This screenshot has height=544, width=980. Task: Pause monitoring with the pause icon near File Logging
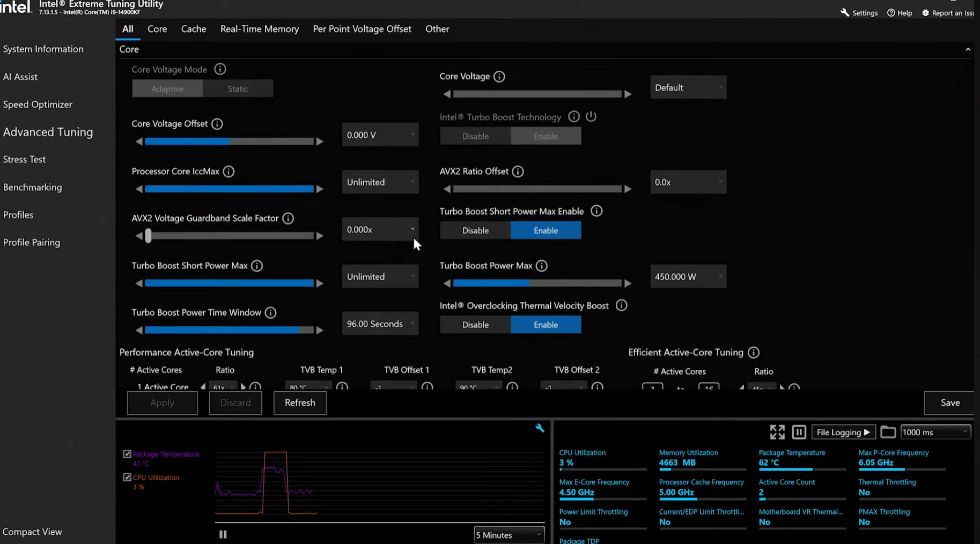(x=799, y=432)
